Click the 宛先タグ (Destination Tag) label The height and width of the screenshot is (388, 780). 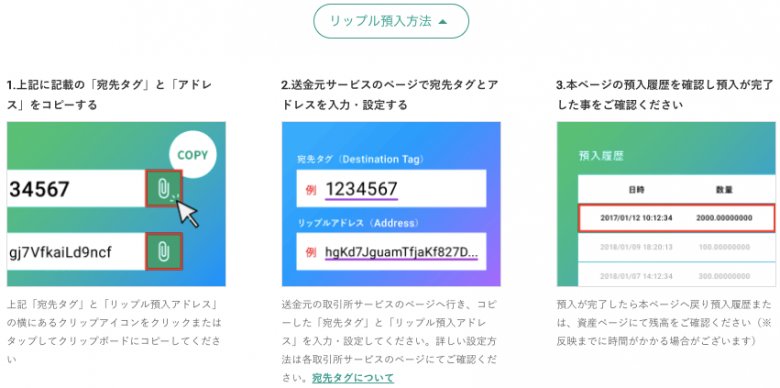coord(360,159)
